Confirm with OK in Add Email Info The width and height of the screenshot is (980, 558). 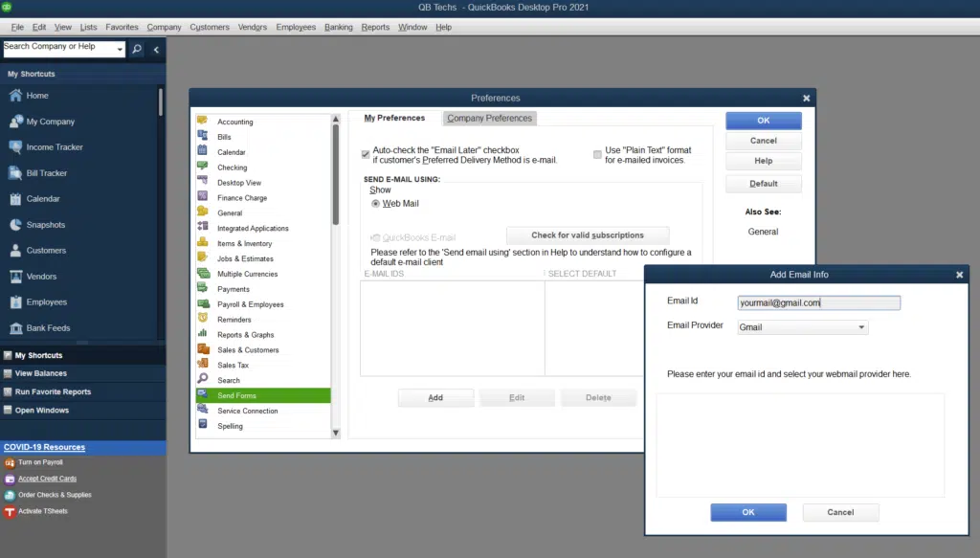click(x=748, y=512)
